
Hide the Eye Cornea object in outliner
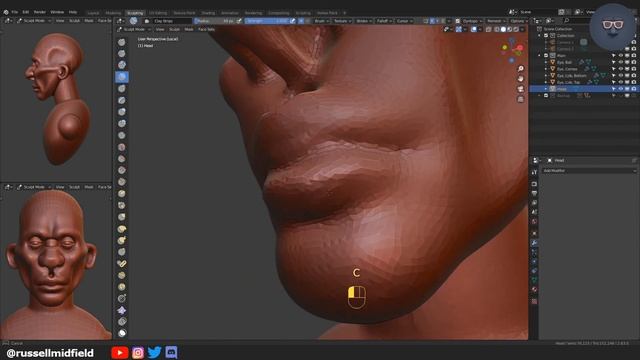click(620, 69)
